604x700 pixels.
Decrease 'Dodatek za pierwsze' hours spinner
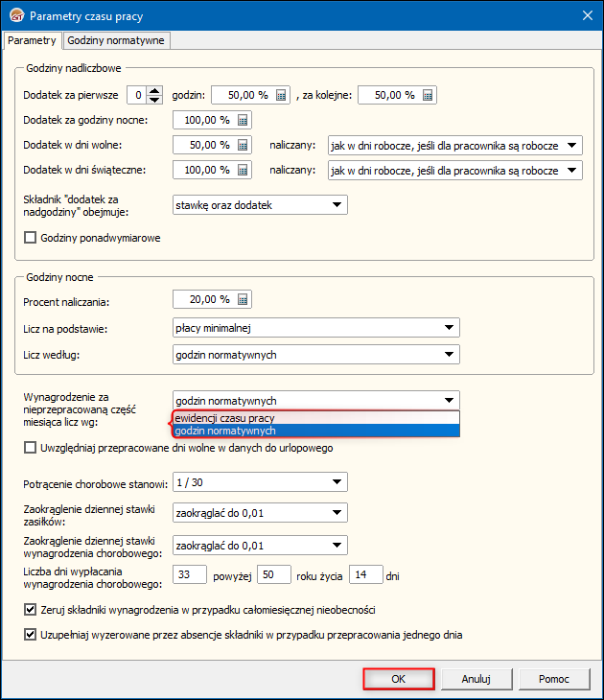(154, 99)
